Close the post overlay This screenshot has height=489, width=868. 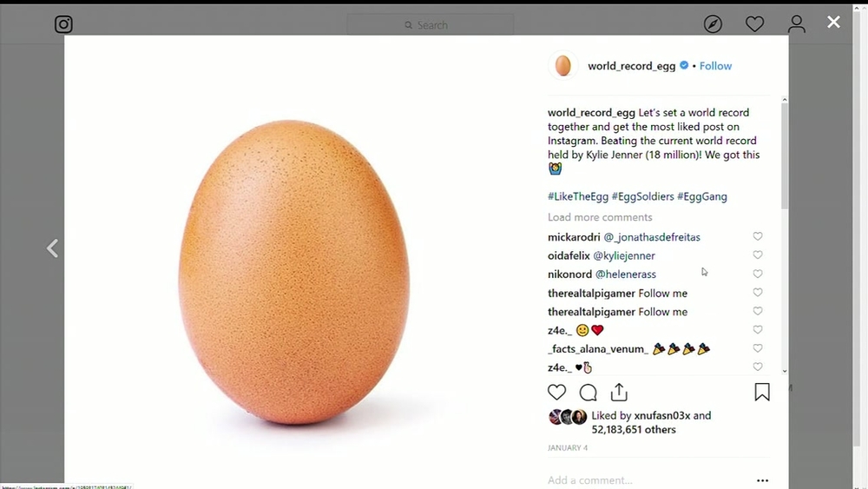coord(833,23)
